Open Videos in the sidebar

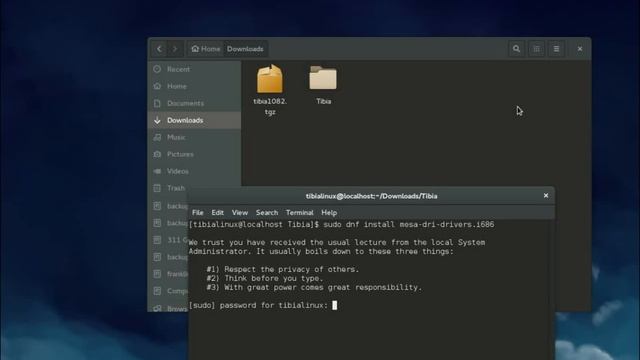[194, 171]
